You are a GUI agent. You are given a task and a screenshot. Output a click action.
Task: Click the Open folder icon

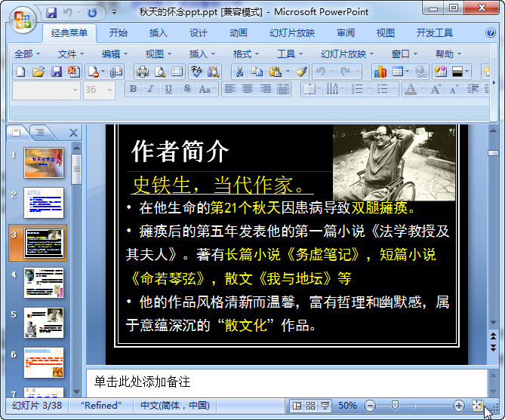click(x=38, y=72)
